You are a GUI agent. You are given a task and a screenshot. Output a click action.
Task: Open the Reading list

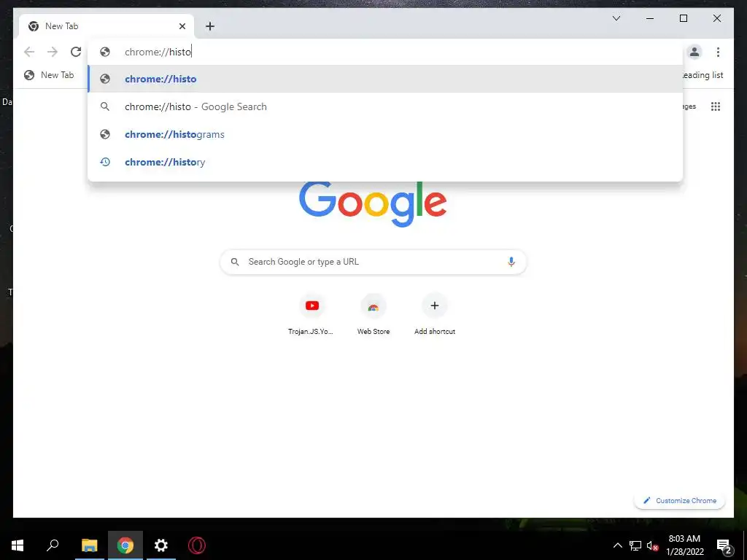[703, 75]
